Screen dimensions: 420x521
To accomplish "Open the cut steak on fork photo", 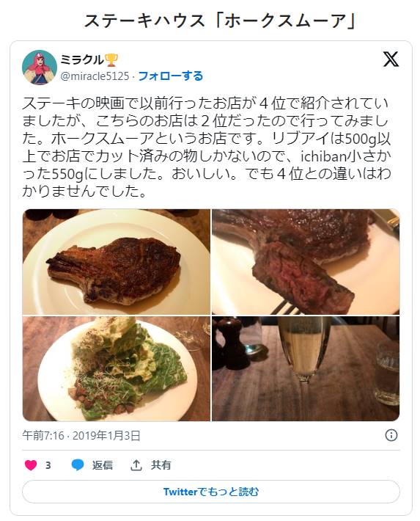I will pos(306,262).
